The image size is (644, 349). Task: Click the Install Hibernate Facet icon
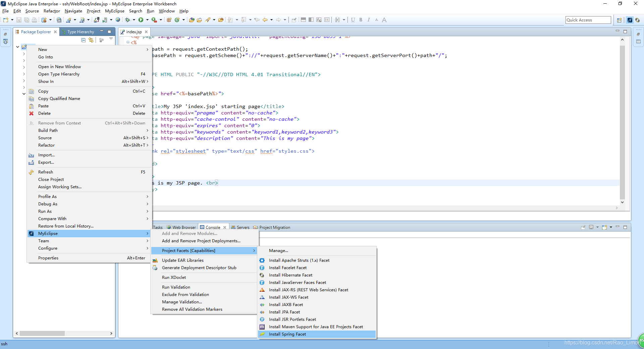(262, 275)
